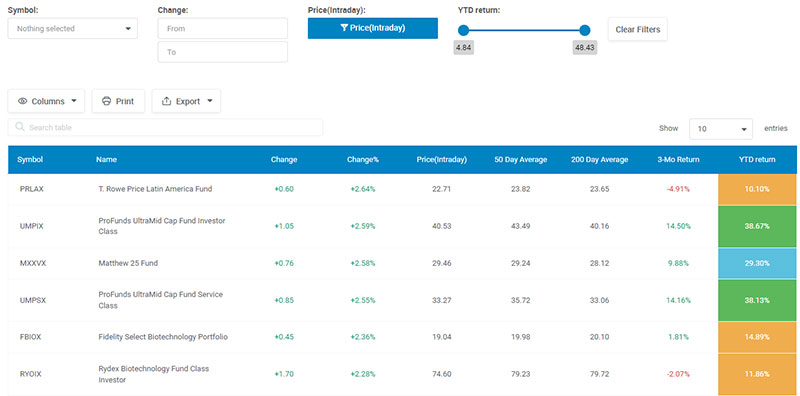Sort by the Symbol column header
Image resolution: width=800 pixels, height=396 pixels.
point(30,160)
